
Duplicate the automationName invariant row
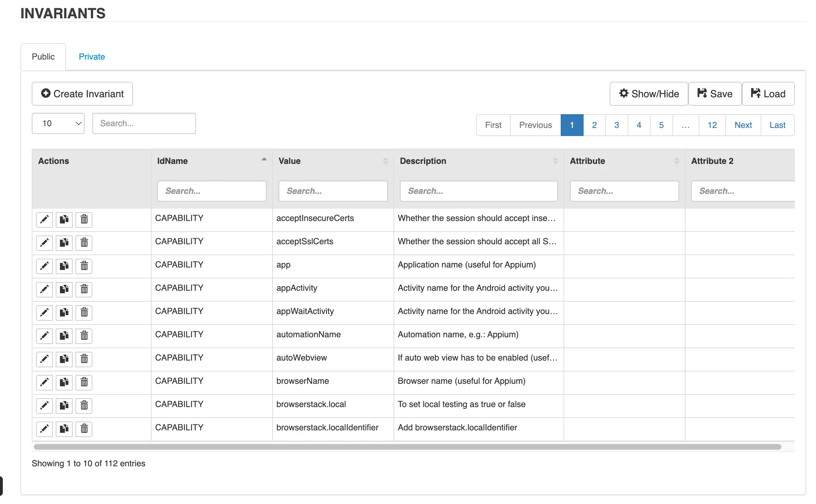click(64, 336)
